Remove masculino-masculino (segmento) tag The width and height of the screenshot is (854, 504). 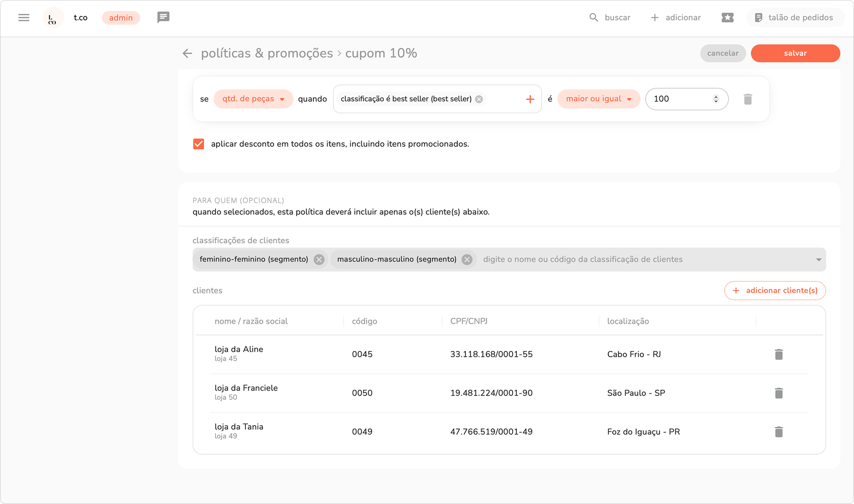[467, 259]
